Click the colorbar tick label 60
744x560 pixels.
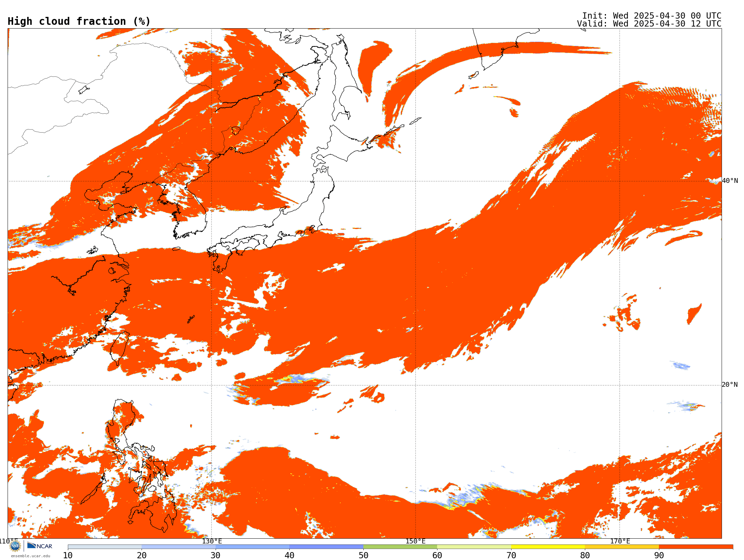[437, 555]
